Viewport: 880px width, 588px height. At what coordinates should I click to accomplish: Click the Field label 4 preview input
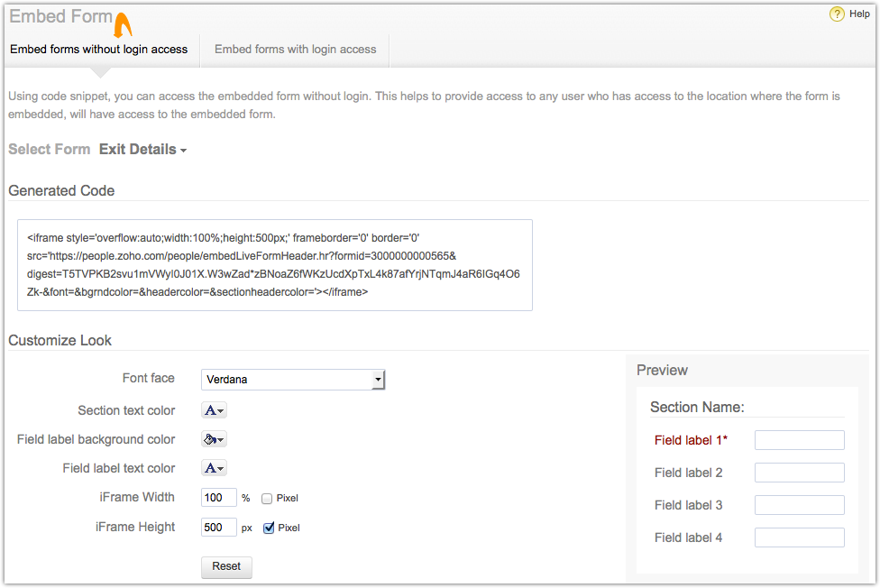pos(799,537)
